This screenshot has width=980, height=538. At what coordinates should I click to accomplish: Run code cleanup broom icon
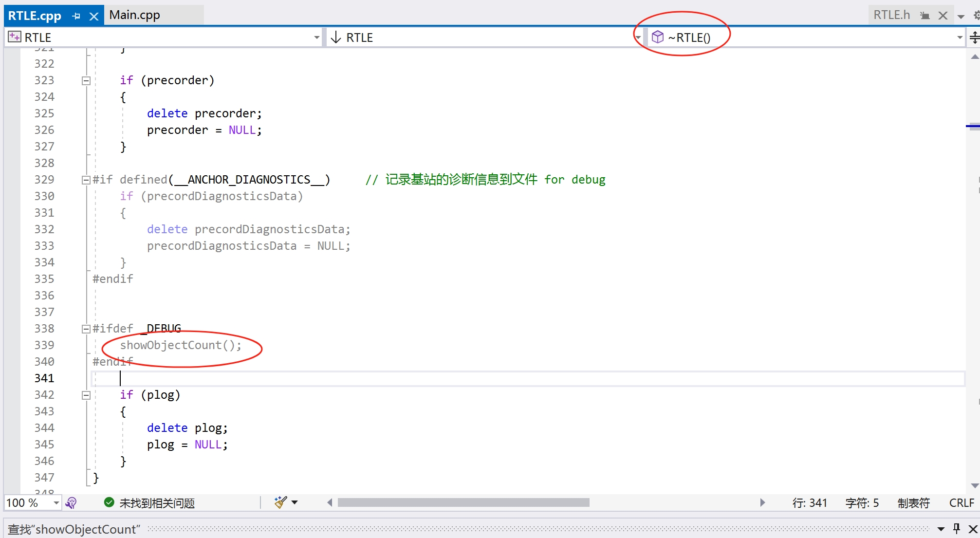pos(280,502)
